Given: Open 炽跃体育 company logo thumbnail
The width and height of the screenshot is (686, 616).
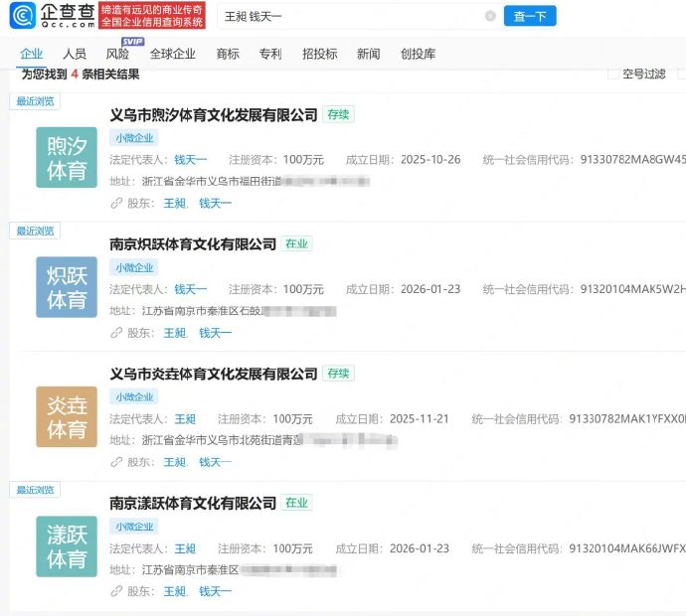Looking at the screenshot, I should coord(67,287).
